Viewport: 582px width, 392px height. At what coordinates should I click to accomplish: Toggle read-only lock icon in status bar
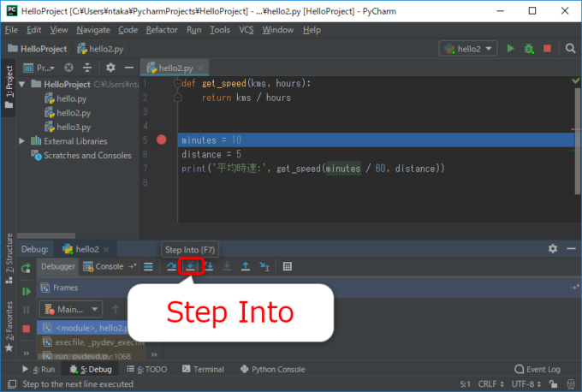(554, 383)
